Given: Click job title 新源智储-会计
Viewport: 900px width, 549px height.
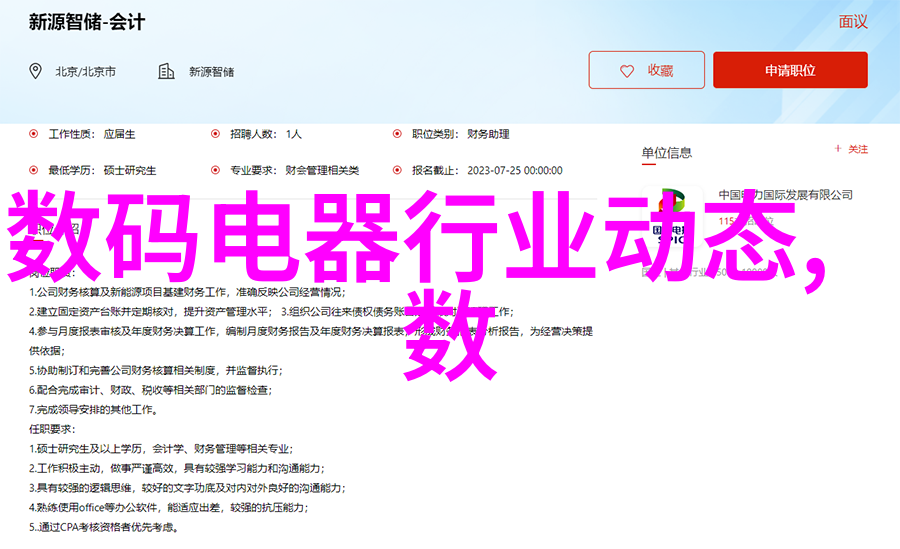Looking at the screenshot, I should coord(87,22).
